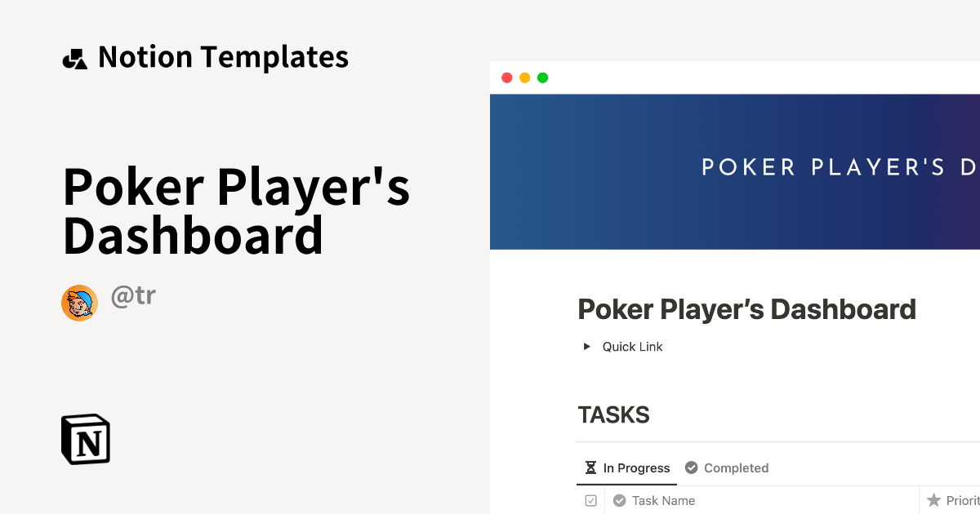Click the Notion logo icon bottom left
The image size is (980, 514).
85,439
